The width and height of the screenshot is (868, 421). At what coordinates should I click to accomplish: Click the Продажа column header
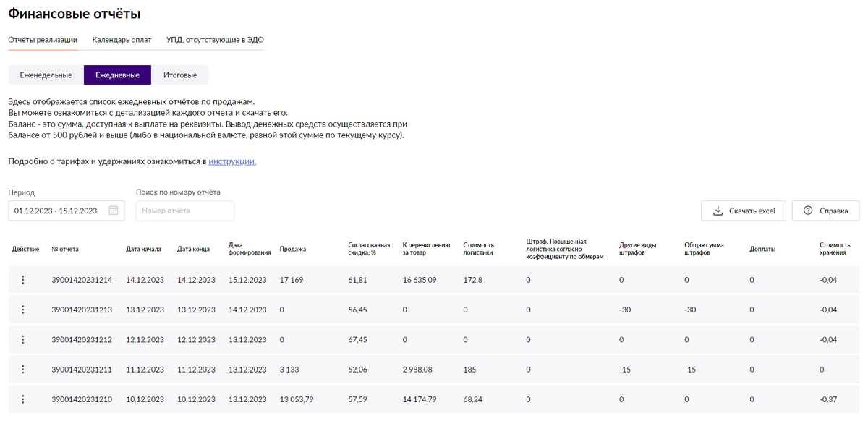(x=293, y=249)
